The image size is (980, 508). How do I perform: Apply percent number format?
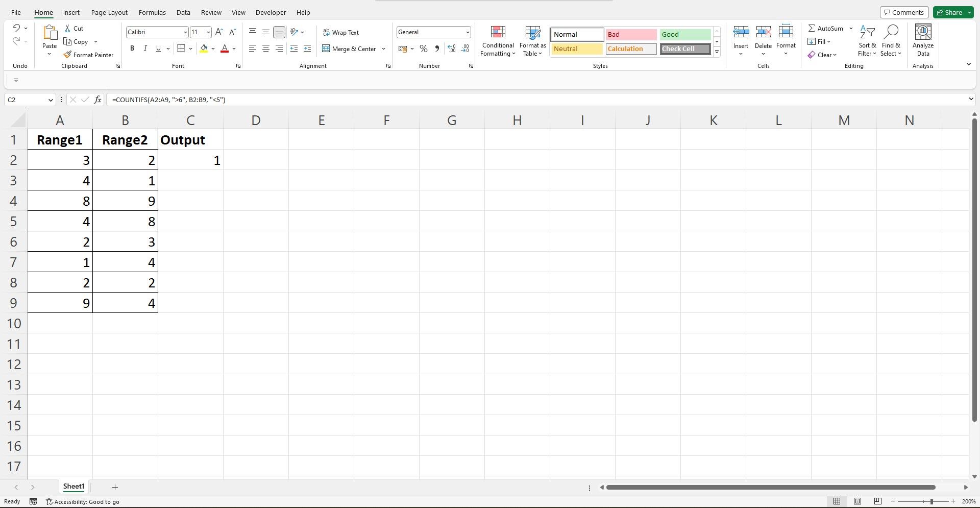423,49
